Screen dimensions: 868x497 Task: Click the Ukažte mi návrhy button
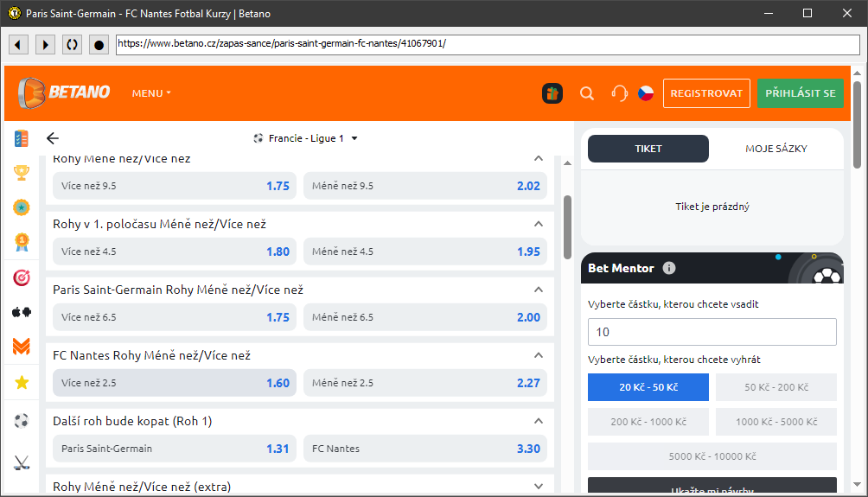(x=712, y=486)
